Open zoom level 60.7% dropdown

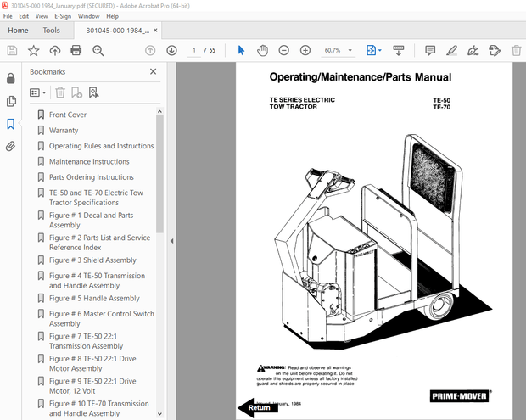pos(350,50)
